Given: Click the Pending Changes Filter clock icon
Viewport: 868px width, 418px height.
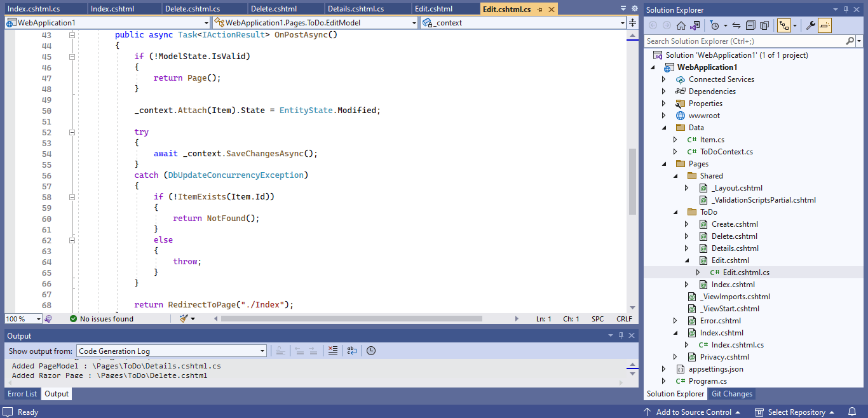Looking at the screenshot, I should pyautogui.click(x=715, y=25).
